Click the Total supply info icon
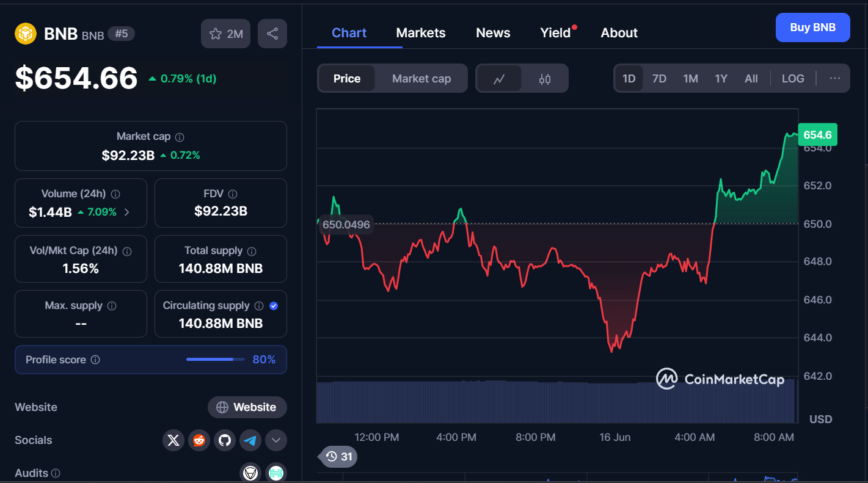The height and width of the screenshot is (483, 868). (x=252, y=251)
